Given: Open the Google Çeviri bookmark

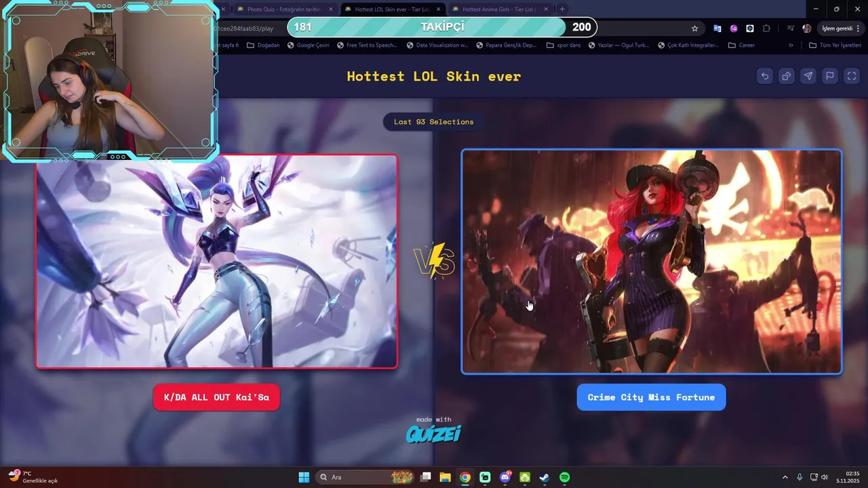Looking at the screenshot, I should point(308,45).
